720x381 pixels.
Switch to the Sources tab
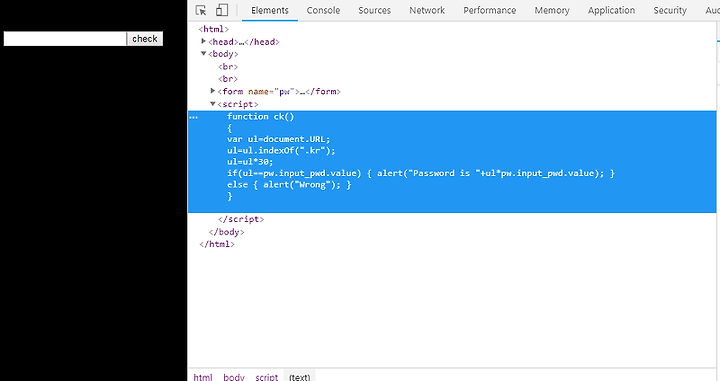pos(374,10)
